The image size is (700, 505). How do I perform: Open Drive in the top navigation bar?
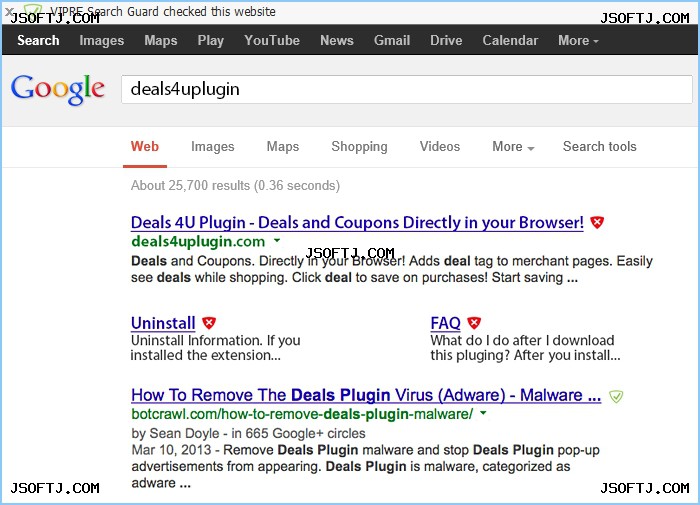(x=446, y=40)
